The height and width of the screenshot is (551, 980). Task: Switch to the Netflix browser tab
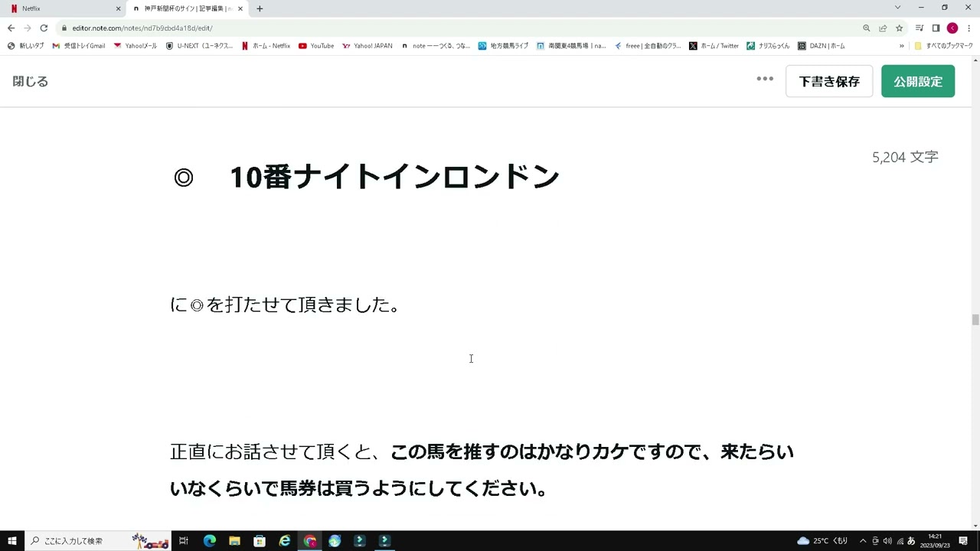pyautogui.click(x=61, y=8)
